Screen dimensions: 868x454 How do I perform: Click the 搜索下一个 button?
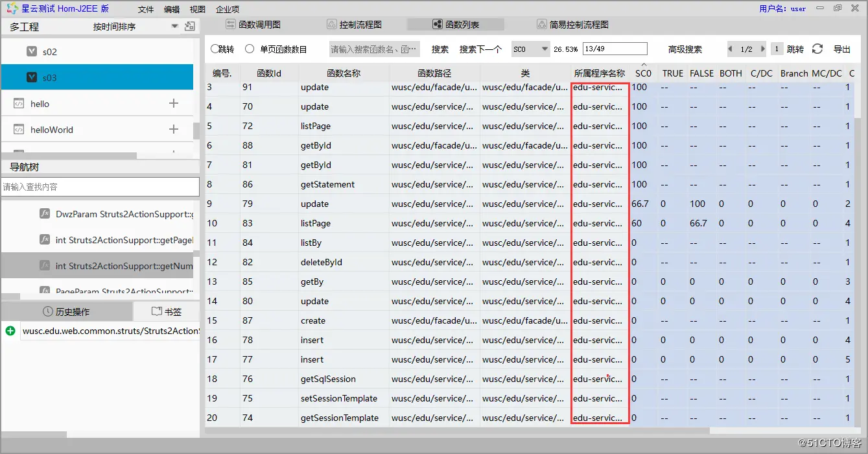[x=480, y=49]
